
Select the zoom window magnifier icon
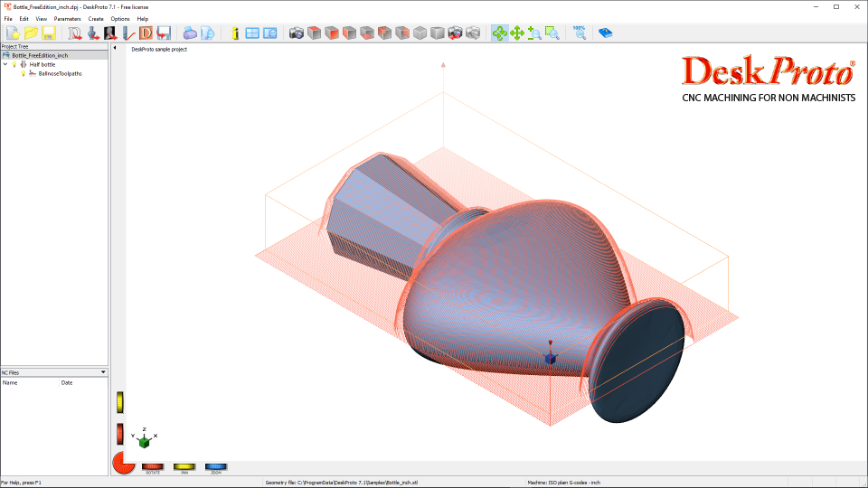552,33
